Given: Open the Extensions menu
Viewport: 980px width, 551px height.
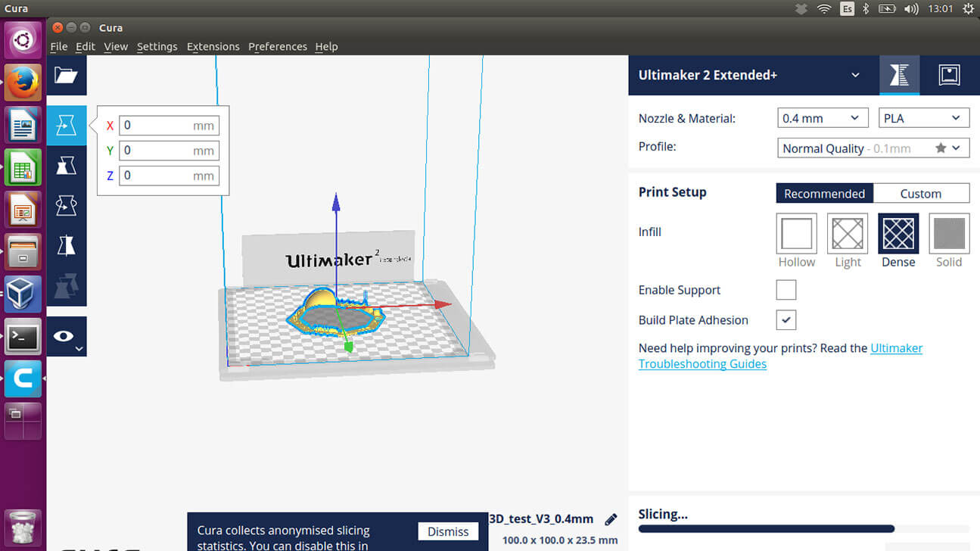Looking at the screenshot, I should 213,46.
